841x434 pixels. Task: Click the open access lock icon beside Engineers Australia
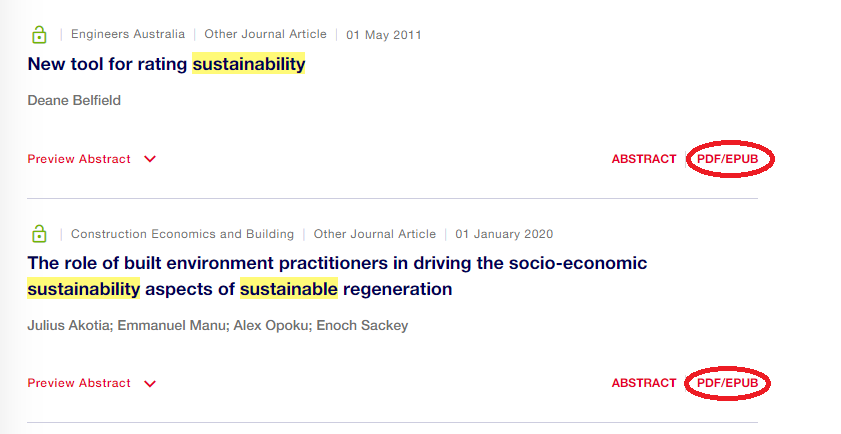39,34
